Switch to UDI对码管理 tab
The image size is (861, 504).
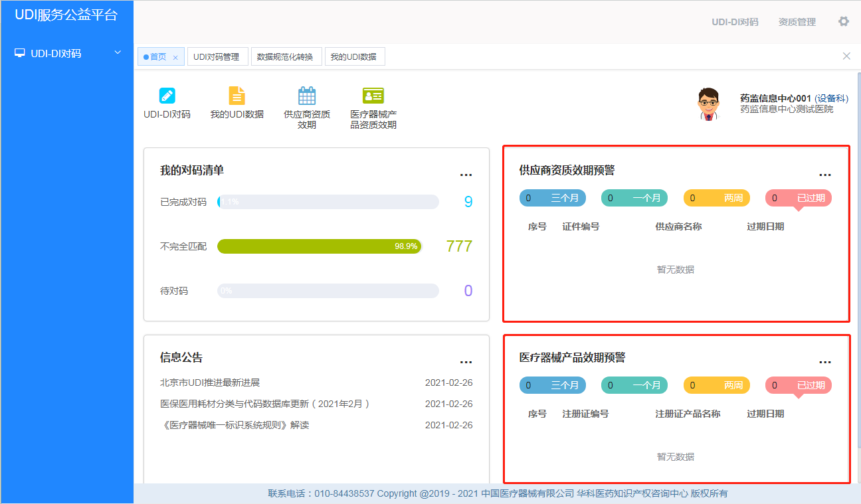coord(217,57)
